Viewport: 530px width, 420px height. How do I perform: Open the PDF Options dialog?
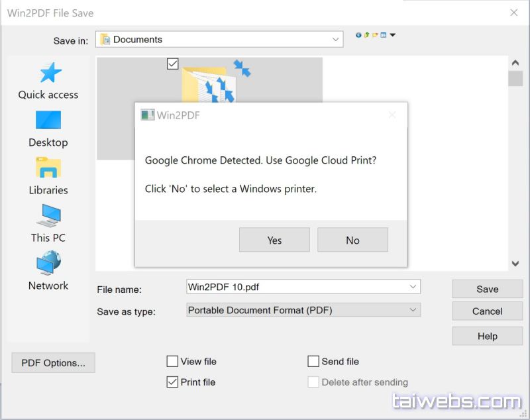[53, 363]
